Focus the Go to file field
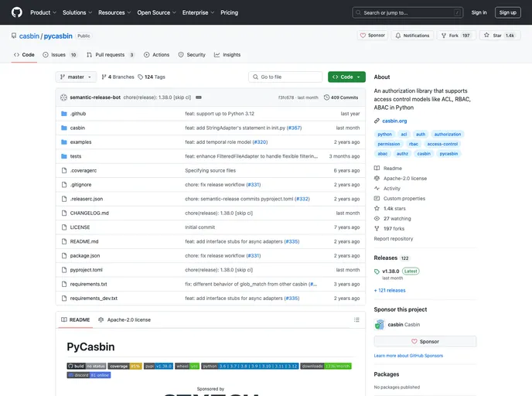The width and height of the screenshot is (532, 396). coord(285,77)
